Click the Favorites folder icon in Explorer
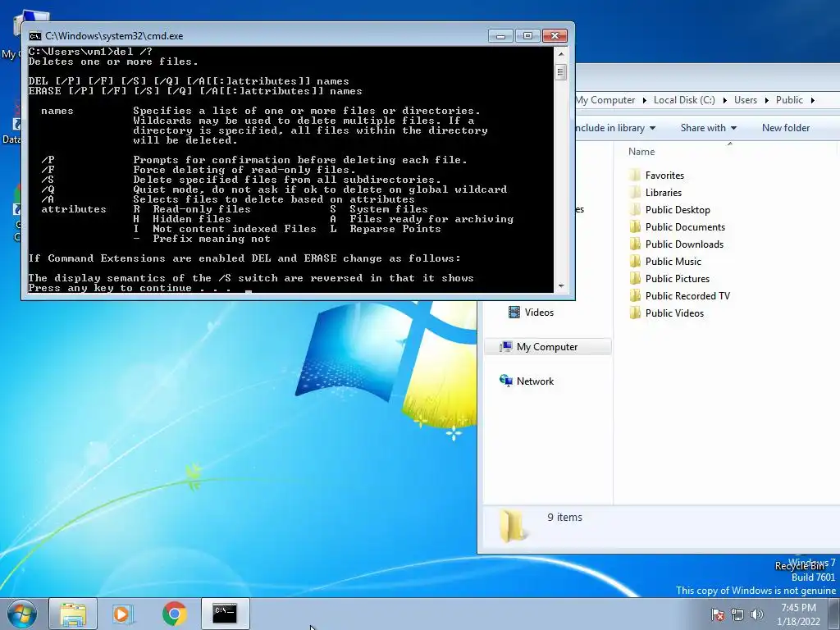840x630 pixels. click(x=635, y=176)
